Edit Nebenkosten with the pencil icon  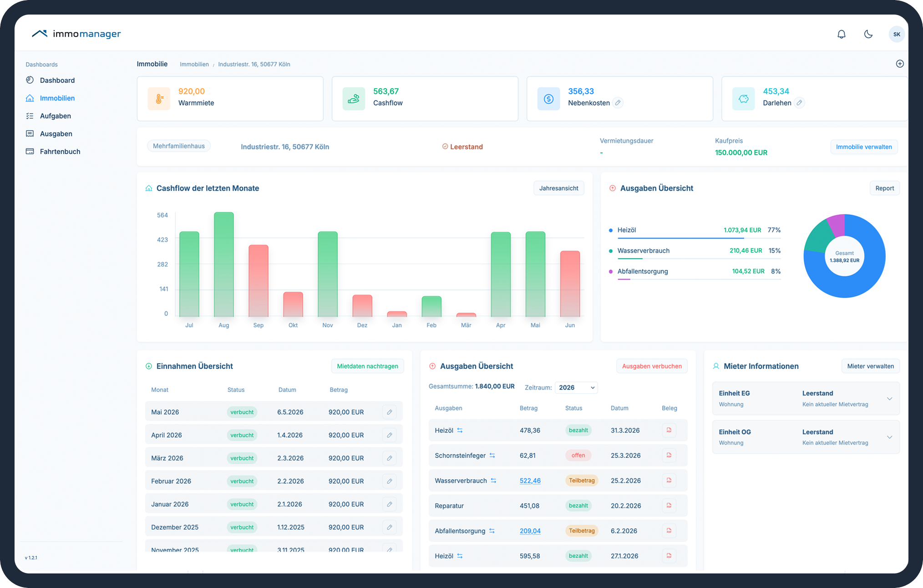[x=618, y=103]
